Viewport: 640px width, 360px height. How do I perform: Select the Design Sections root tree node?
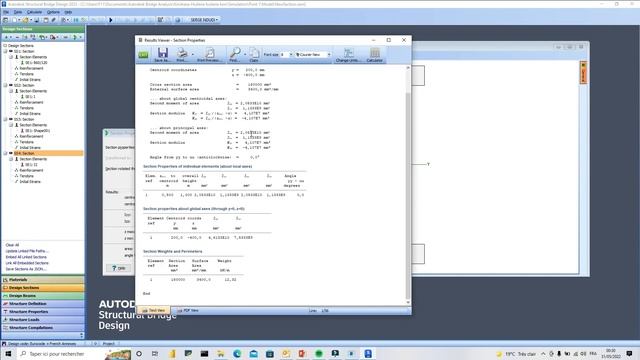coord(21,46)
